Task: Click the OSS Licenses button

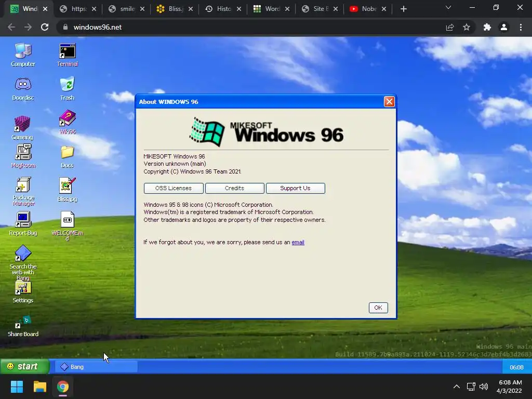Action: pos(174,188)
